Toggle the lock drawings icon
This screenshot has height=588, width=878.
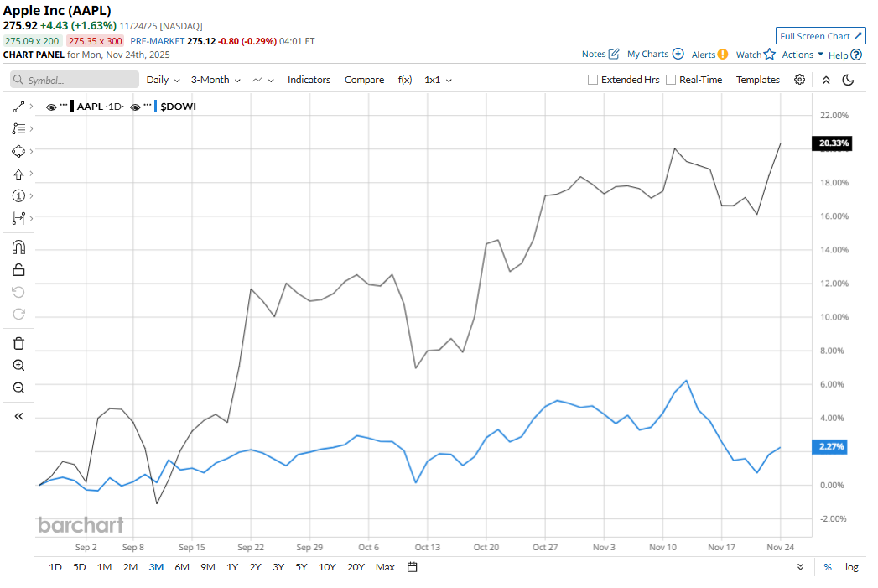(x=18, y=270)
